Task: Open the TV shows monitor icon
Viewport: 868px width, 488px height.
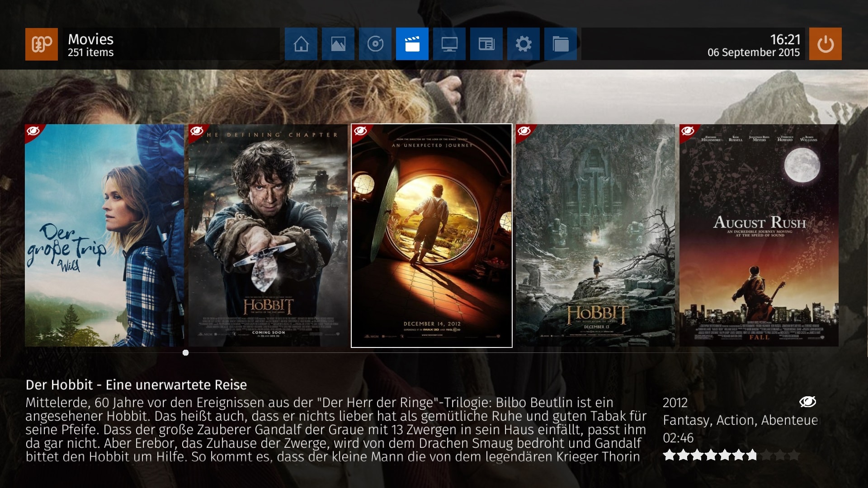Action: tap(449, 44)
